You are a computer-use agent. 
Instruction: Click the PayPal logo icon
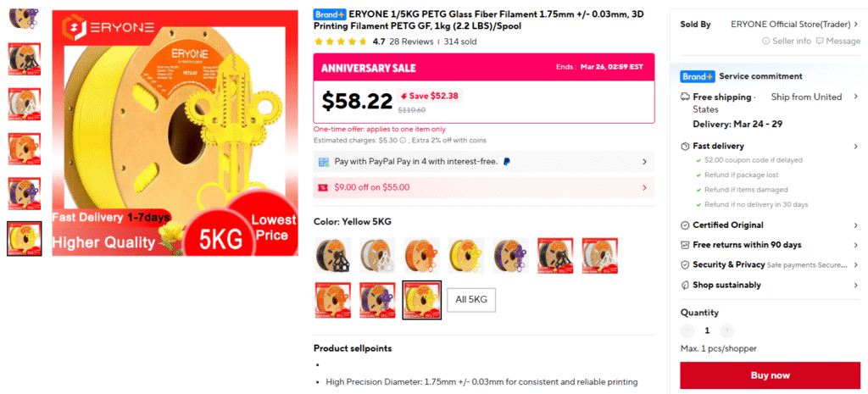[x=506, y=161]
